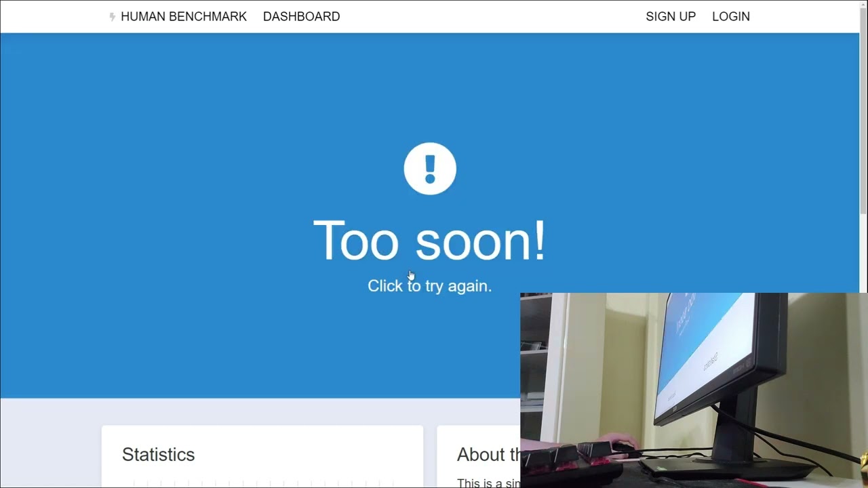Screen dimensions: 868x488
Task: Open the Login page
Action: point(731,16)
